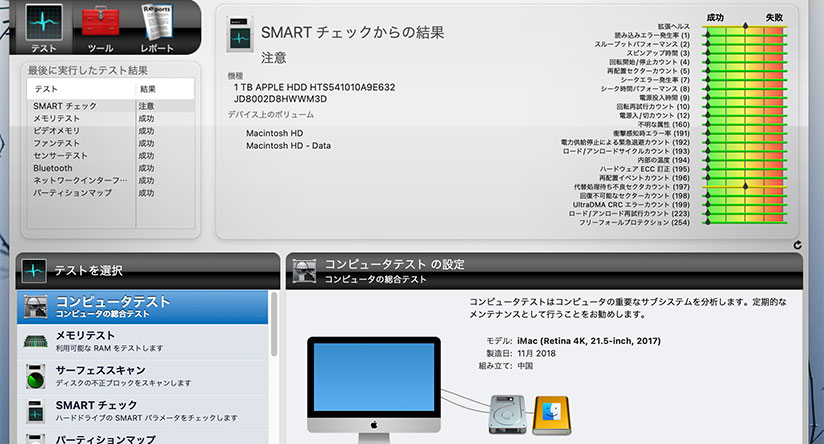Click the 製造日 11月 2018 value
Image resolution: width=824 pixels, height=444 pixels.
[536, 354]
